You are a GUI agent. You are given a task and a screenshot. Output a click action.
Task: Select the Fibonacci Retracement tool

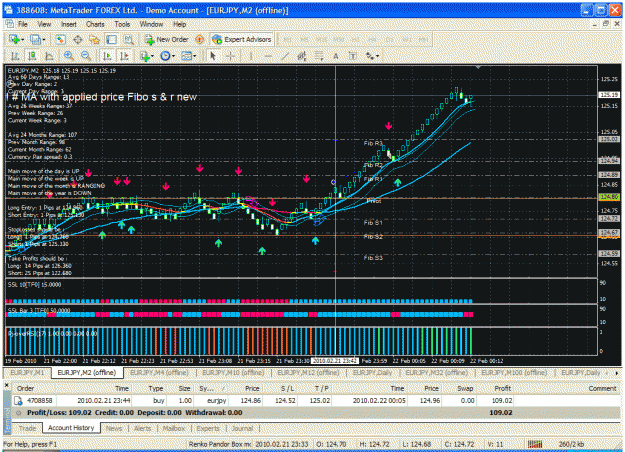319,56
